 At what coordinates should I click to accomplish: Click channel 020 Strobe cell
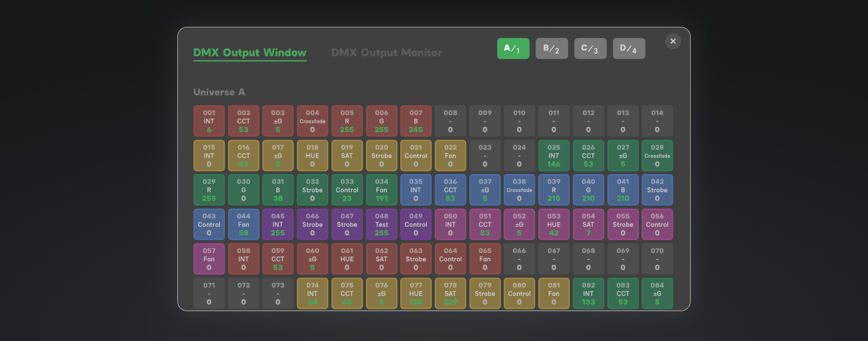pyautogui.click(x=382, y=155)
